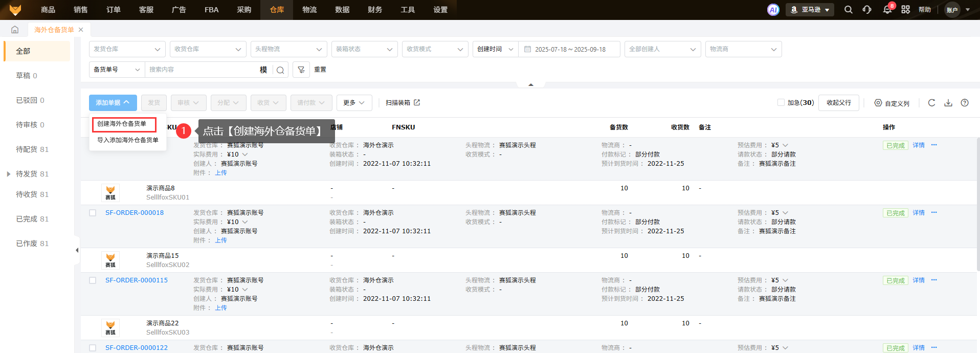Open the top bar search icon
This screenshot has height=353, width=980.
click(x=848, y=10)
